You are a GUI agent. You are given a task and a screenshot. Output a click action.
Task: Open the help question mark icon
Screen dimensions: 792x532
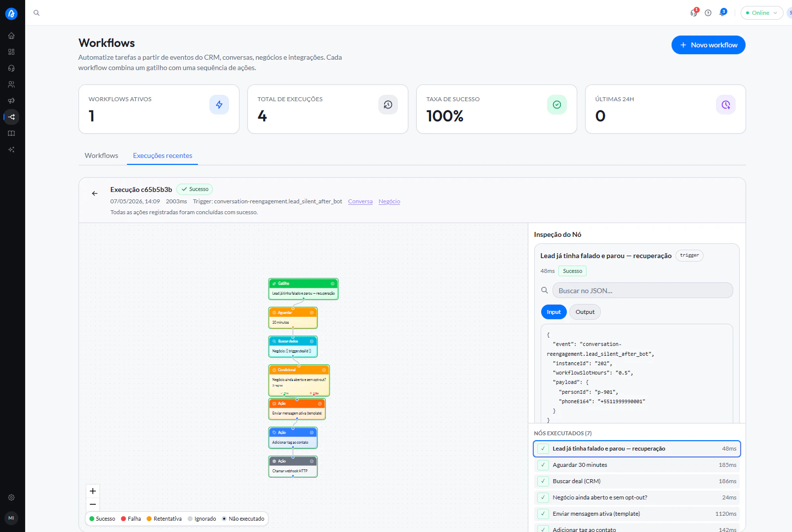tap(708, 13)
